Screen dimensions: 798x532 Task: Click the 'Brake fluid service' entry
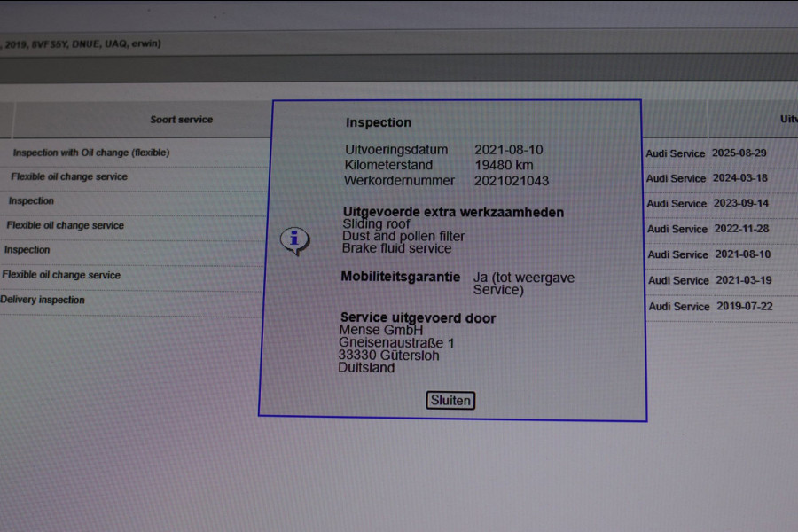tap(396, 248)
